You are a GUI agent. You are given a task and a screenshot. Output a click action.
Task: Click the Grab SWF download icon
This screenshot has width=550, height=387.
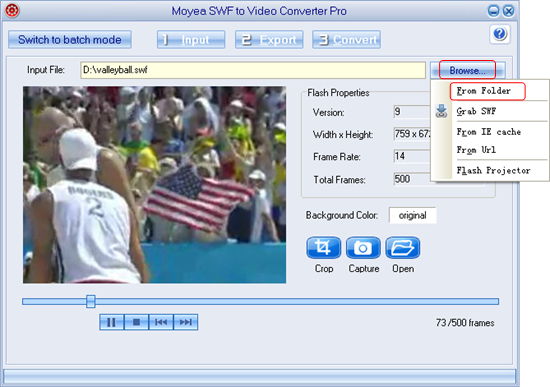441,111
